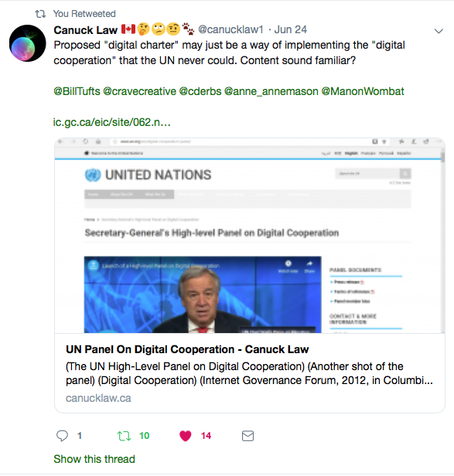The height and width of the screenshot is (476, 454).
Task: Click the You Retweeted retweet icon
Action: (40, 14)
